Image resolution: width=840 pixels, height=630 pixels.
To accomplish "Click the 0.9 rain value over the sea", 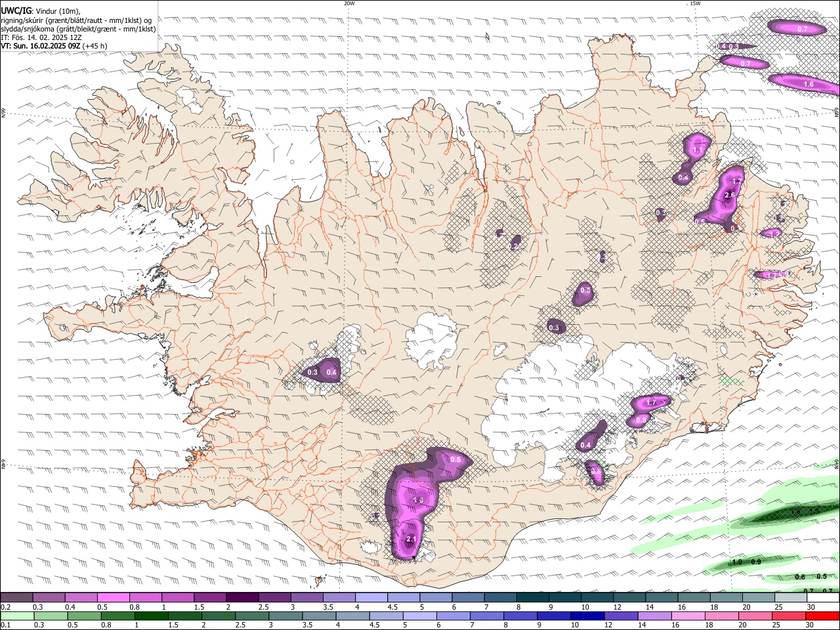I will [x=756, y=562].
